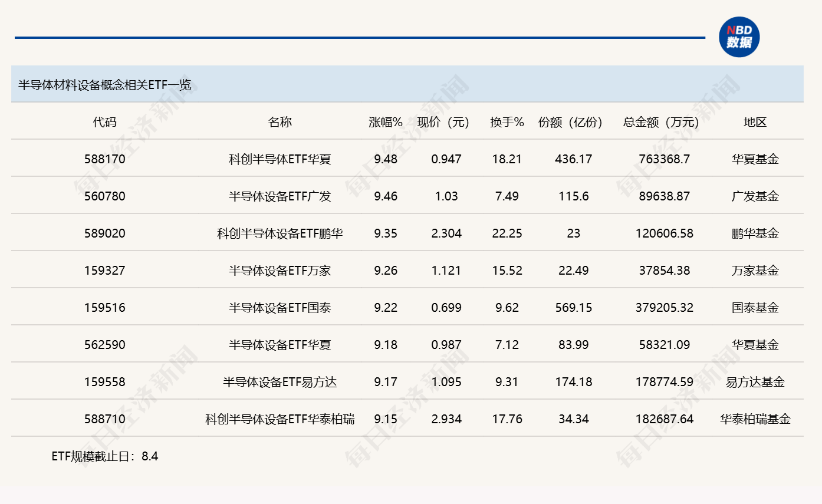Screen dimensions: 822x504
Task: Click the current price 0.699
Action: (446, 308)
